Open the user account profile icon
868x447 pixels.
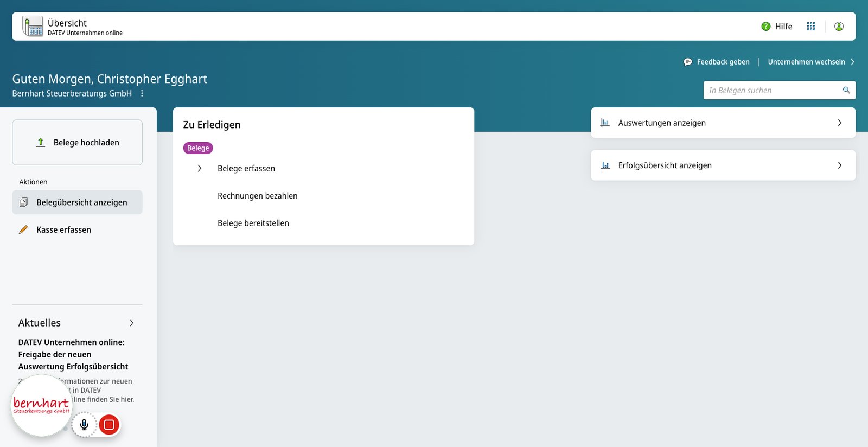click(839, 27)
